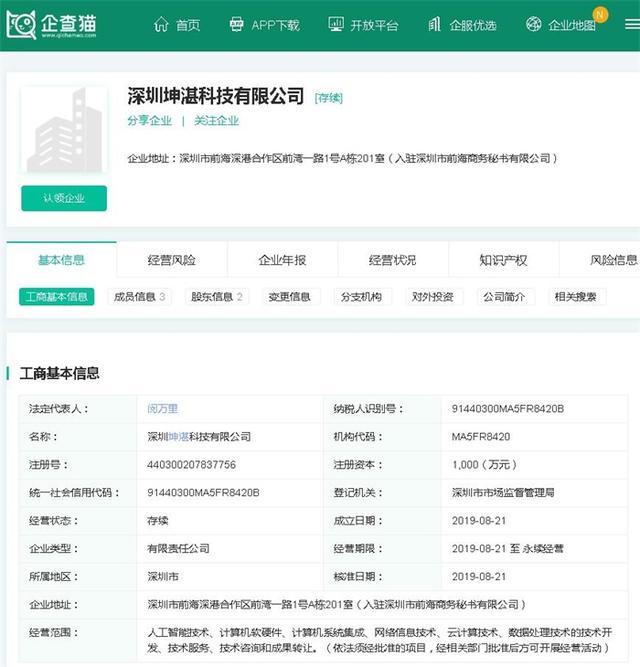The height and width of the screenshot is (667, 640).
Task: Click the company building placeholder image
Action: point(64,130)
